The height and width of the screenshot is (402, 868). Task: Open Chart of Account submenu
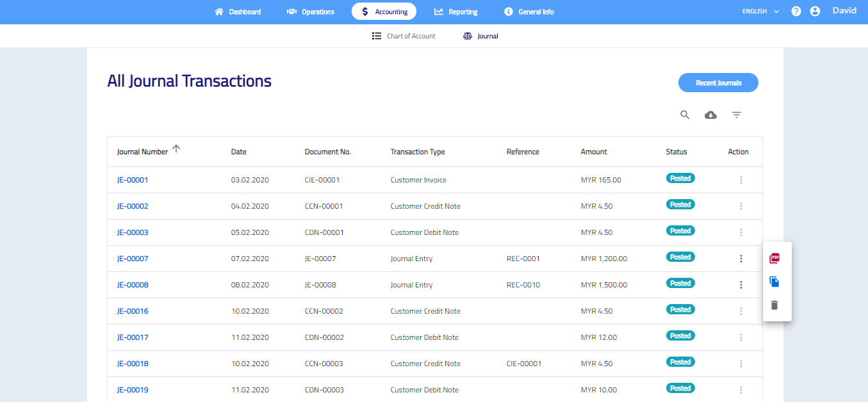pos(404,36)
